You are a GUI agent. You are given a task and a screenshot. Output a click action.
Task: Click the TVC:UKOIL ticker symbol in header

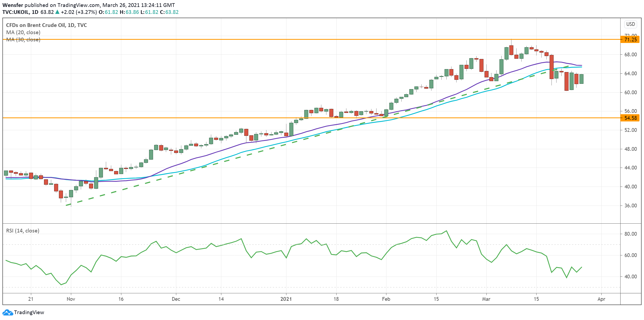15,12
